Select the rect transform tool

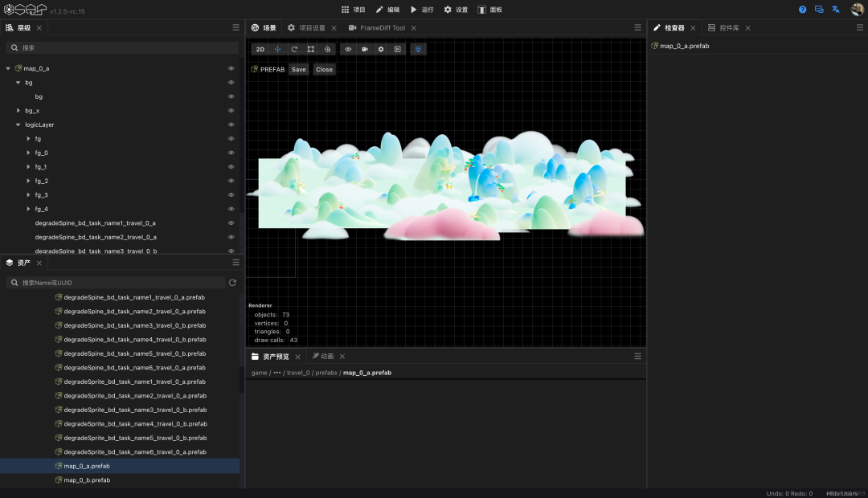[311, 49]
